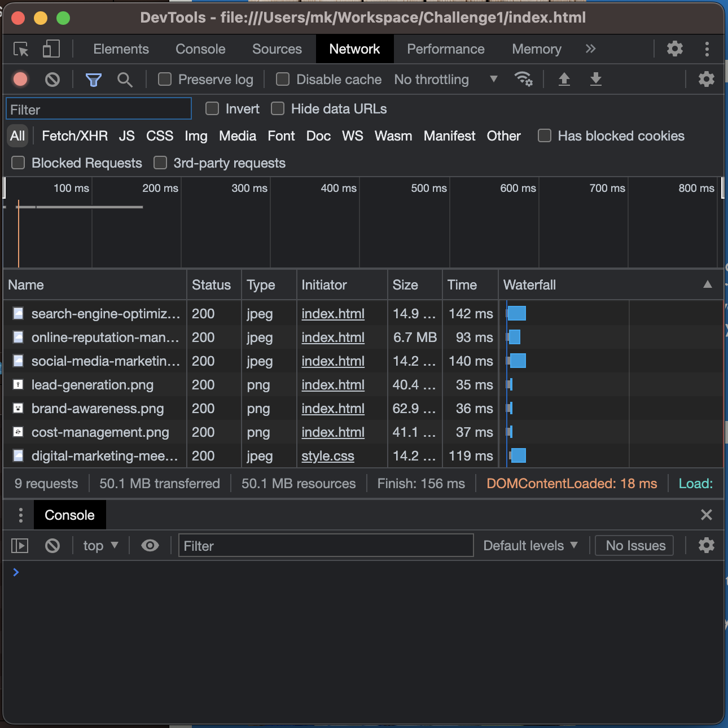The image size is (728, 728).
Task: Open the Performance tab
Action: click(x=445, y=49)
